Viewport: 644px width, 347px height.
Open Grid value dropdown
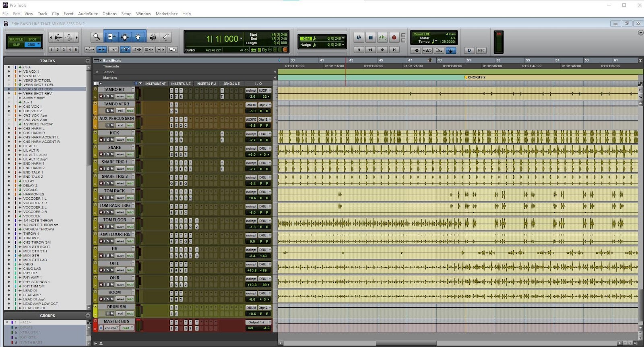point(343,39)
